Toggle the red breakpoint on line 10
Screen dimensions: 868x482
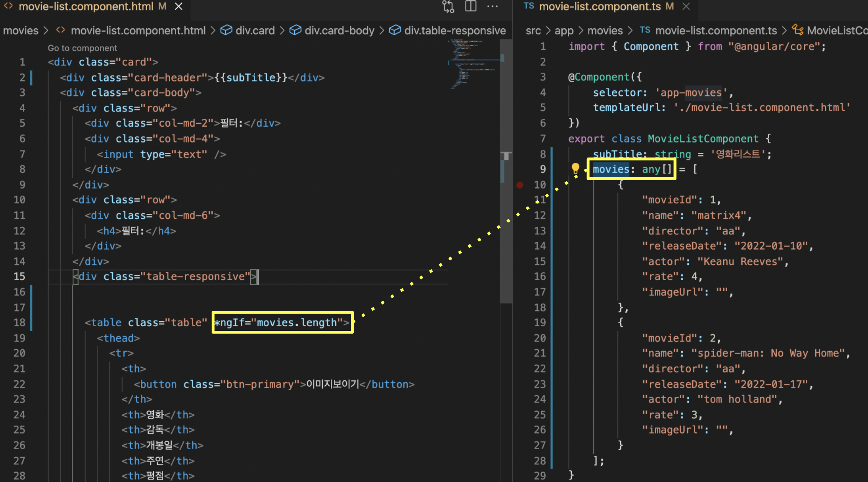(x=520, y=185)
